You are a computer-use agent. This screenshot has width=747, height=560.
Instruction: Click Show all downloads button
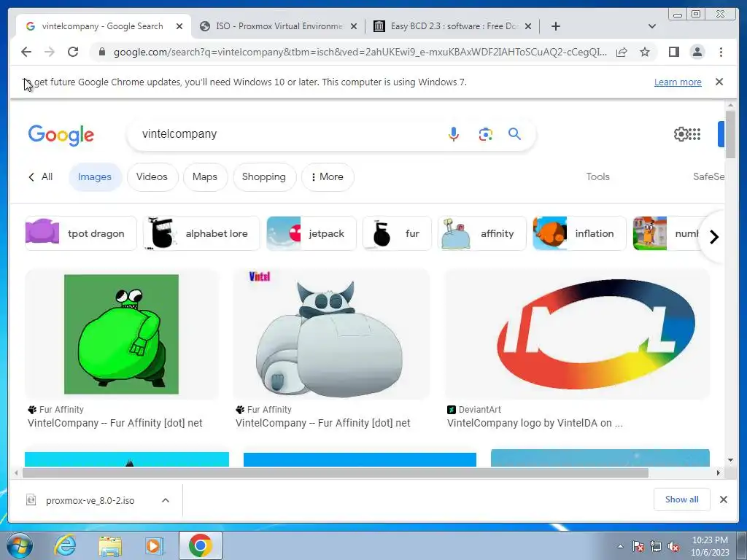click(x=682, y=499)
